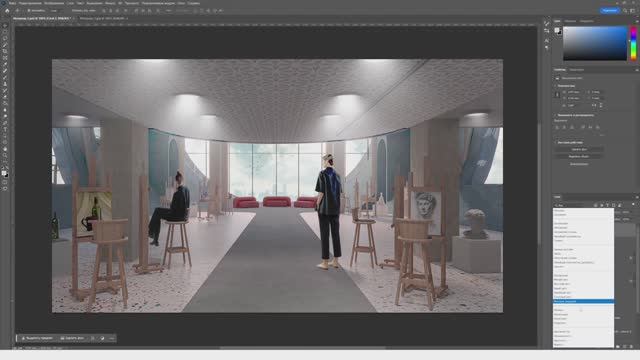Toggle the layer filter on/off switch
This screenshot has width=640, height=360.
634,204
